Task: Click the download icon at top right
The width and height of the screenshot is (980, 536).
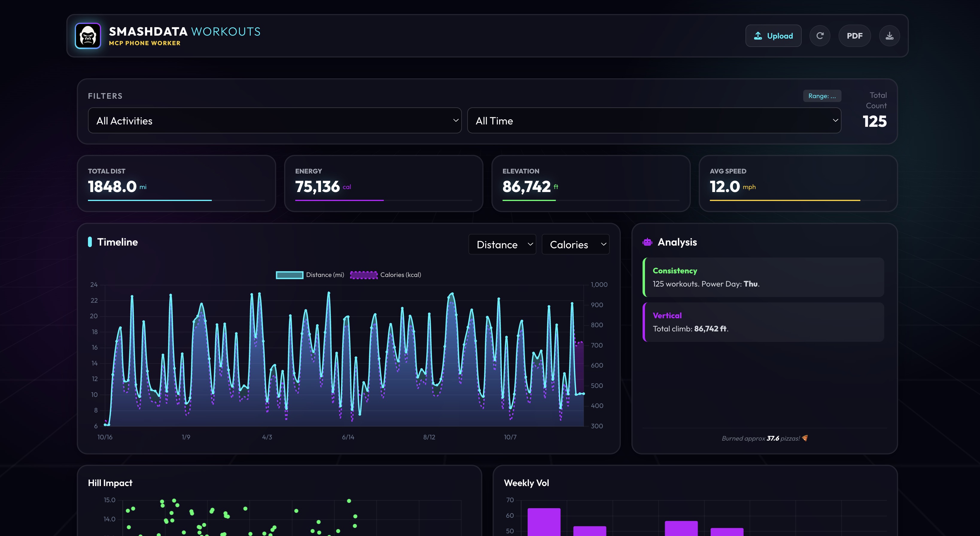Action: [x=889, y=35]
